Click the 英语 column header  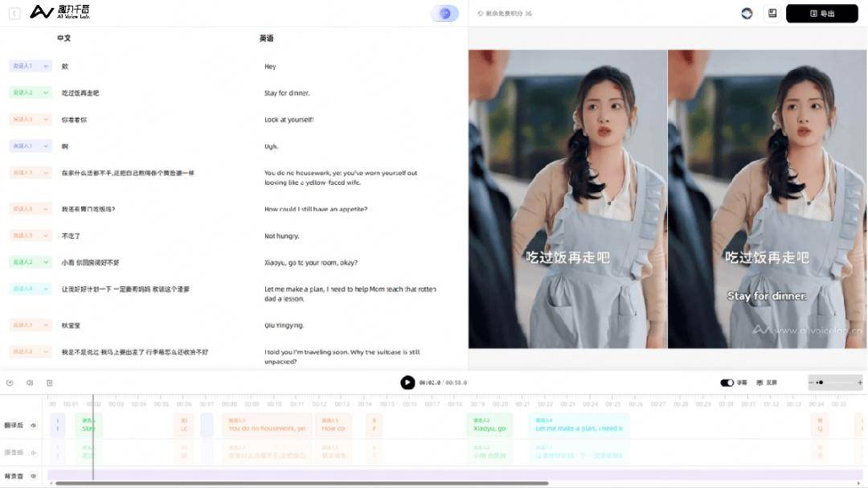click(x=266, y=38)
